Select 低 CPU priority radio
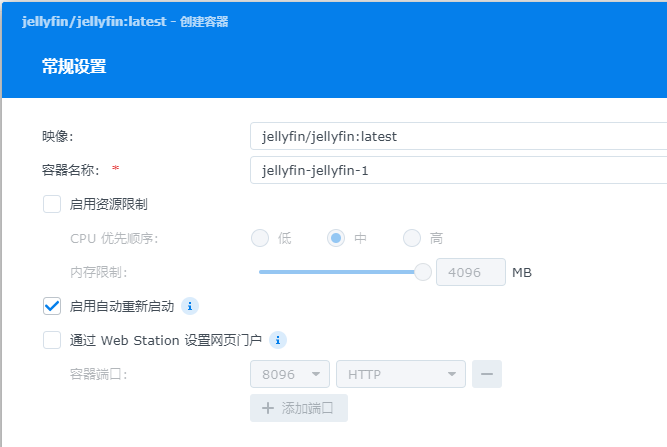 pos(260,238)
